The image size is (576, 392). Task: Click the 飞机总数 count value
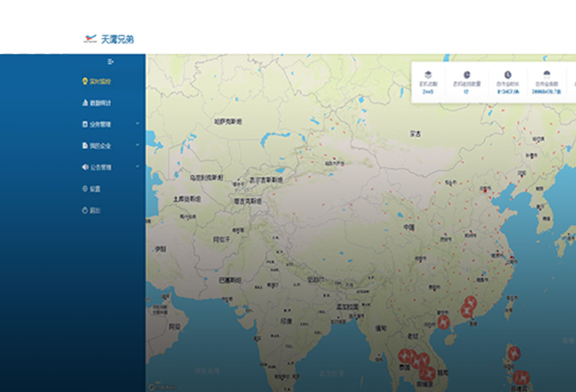[428, 91]
